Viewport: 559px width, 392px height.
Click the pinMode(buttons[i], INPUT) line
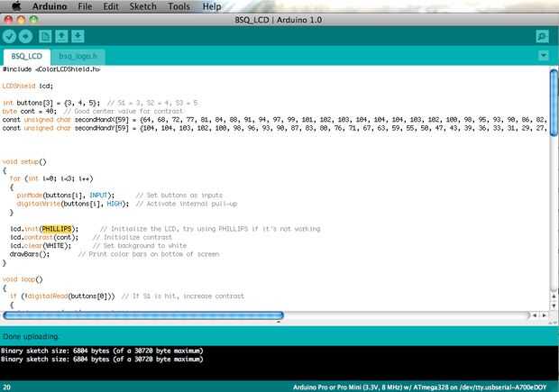[x=66, y=196]
